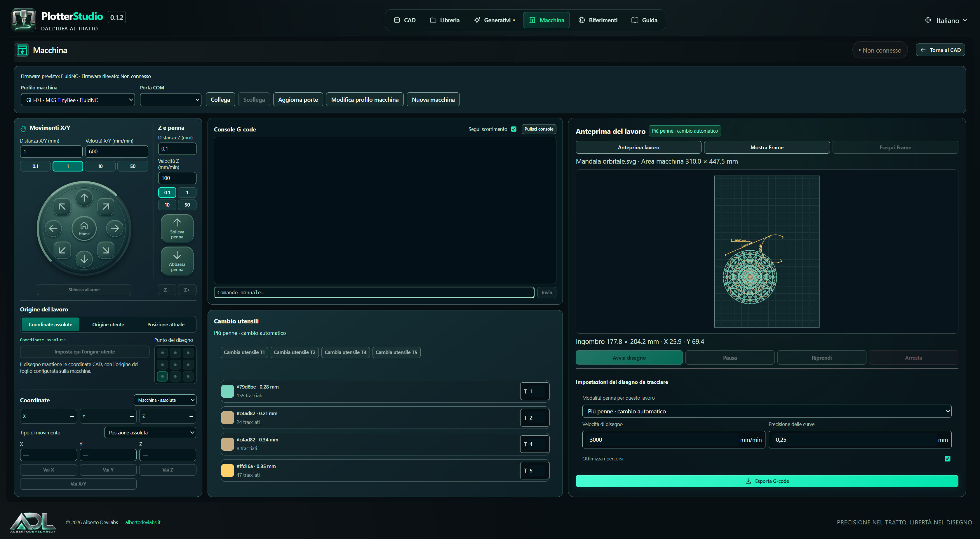The image size is (980, 539).
Task: Open the Porta COM dropdown
Action: click(170, 100)
